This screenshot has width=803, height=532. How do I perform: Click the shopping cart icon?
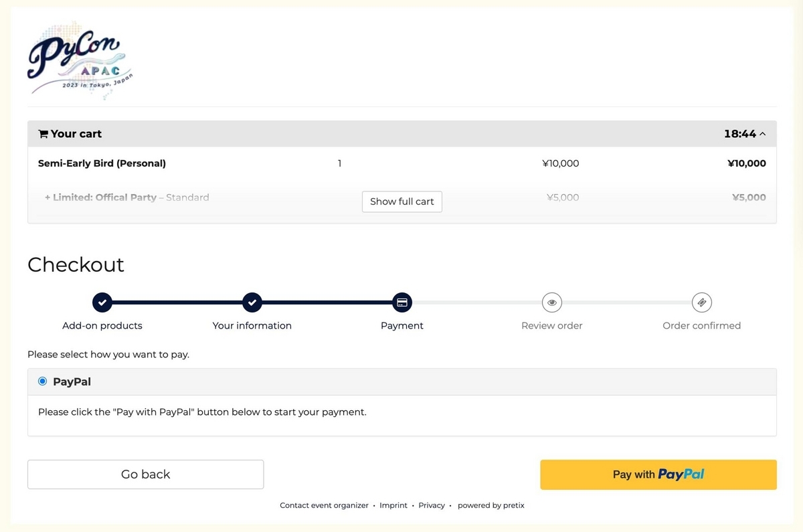[x=43, y=134]
